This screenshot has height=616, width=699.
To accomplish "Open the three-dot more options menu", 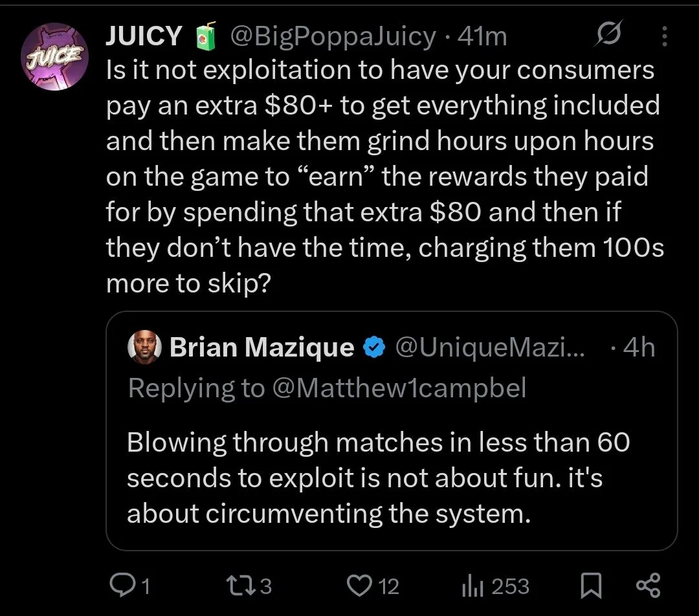I will click(x=664, y=36).
